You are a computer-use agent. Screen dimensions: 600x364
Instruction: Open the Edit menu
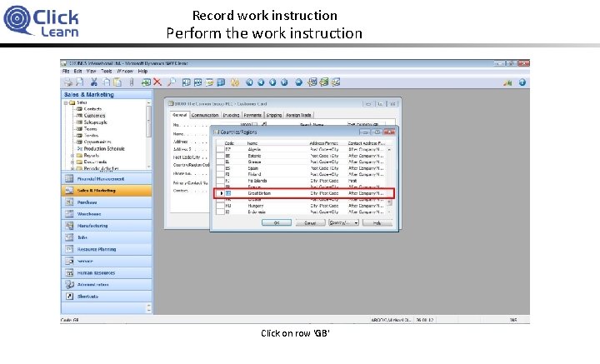[77, 71]
